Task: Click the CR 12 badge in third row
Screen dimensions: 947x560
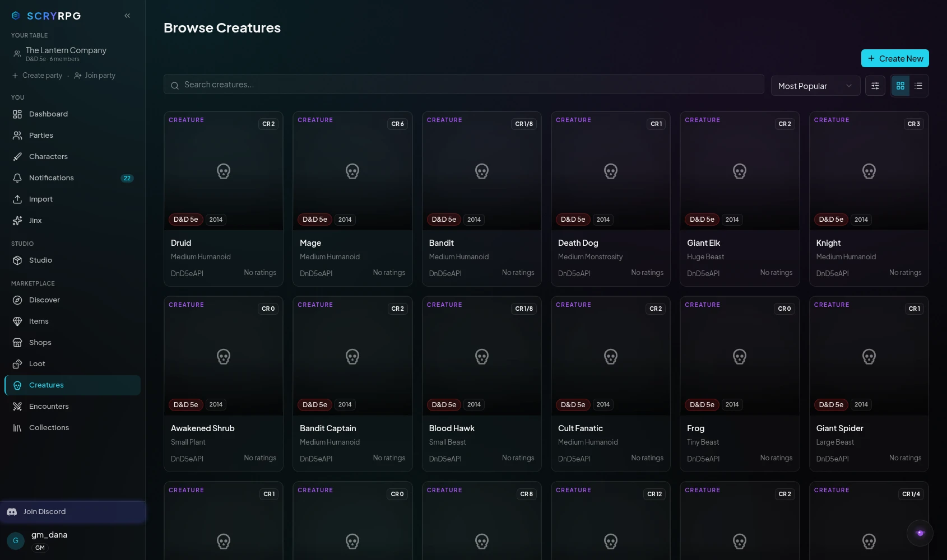Action: coord(654,494)
